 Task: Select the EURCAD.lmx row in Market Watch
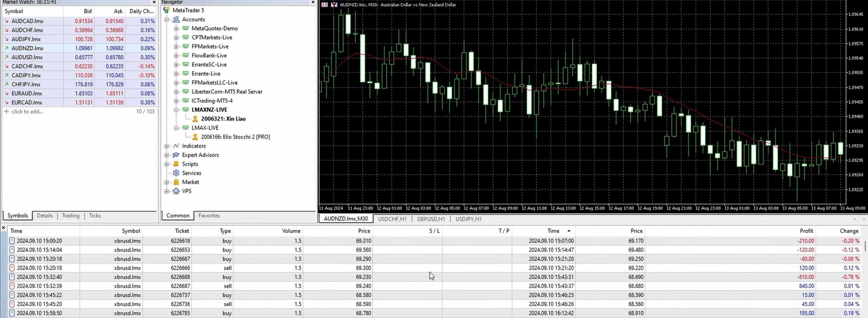pos(79,102)
